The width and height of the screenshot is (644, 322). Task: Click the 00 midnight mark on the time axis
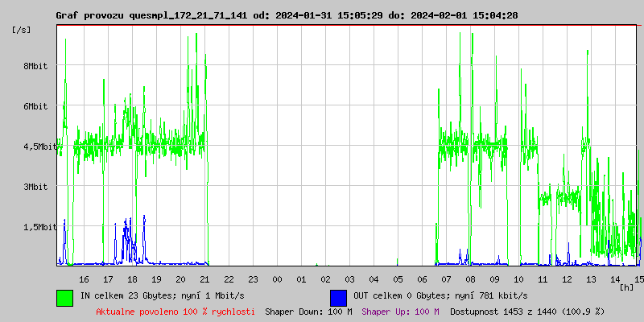point(277,279)
